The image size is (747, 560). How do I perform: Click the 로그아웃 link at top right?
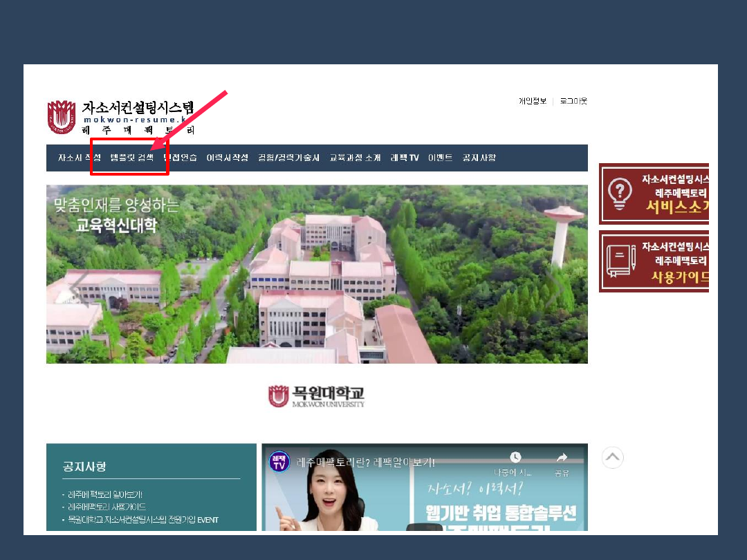(x=573, y=101)
